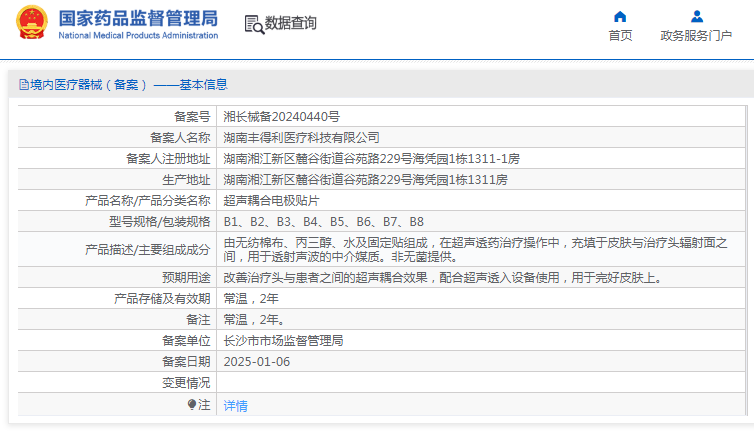Open the 数据查询 text link
754x431 pixels.
coord(290,23)
